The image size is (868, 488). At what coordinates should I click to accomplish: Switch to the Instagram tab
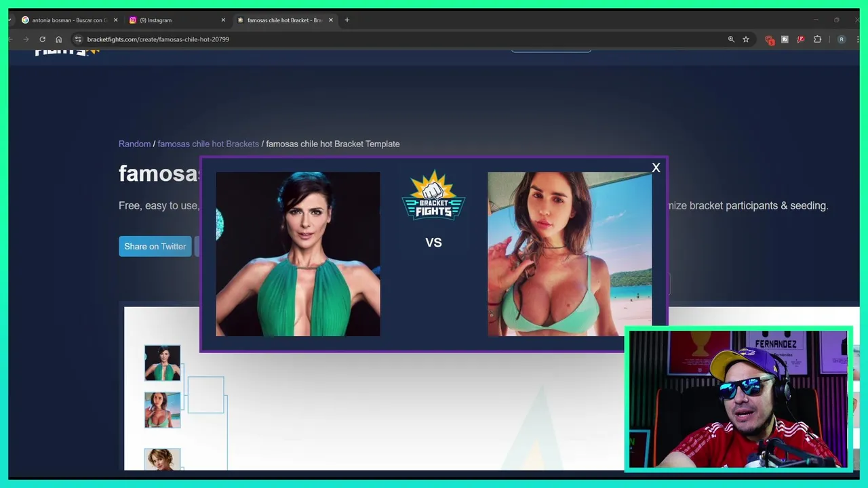tap(175, 20)
